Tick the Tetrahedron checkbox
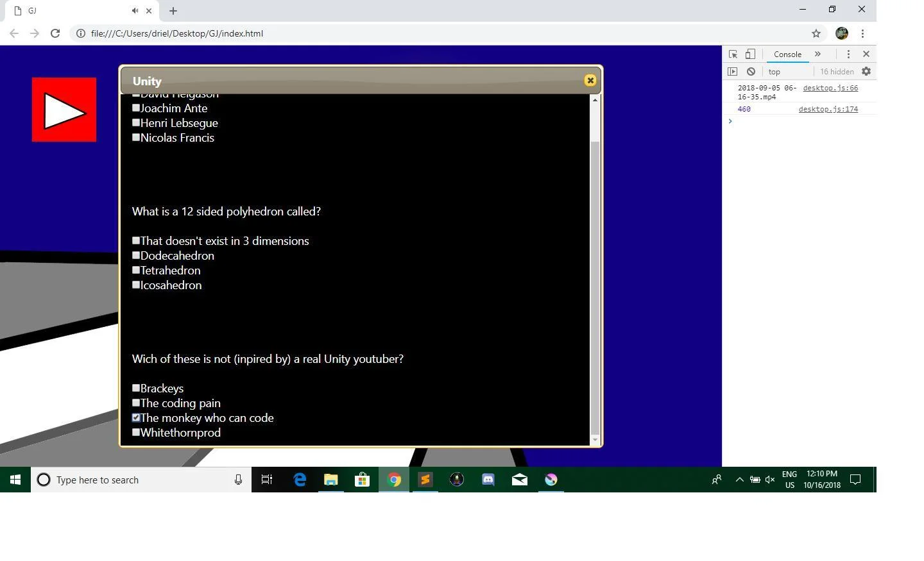This screenshot has width=924, height=561. [136, 270]
